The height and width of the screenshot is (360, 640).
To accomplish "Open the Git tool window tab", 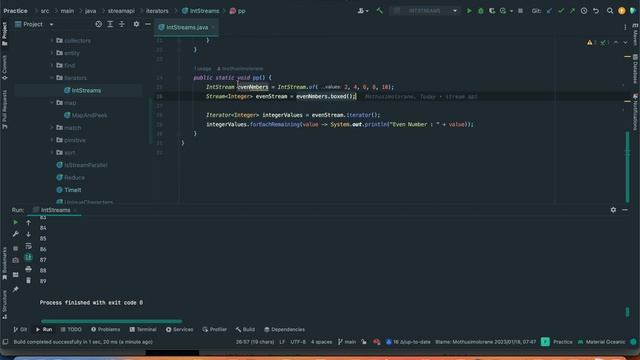I will click(20, 329).
